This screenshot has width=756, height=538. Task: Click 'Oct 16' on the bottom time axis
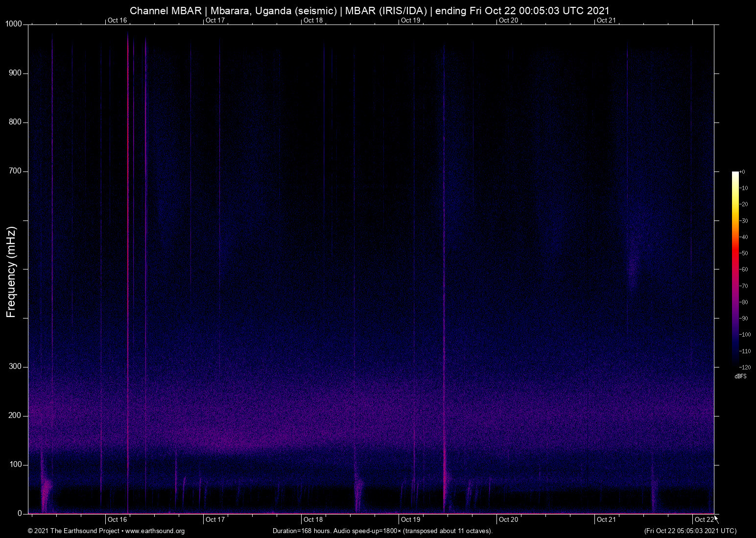(x=118, y=519)
